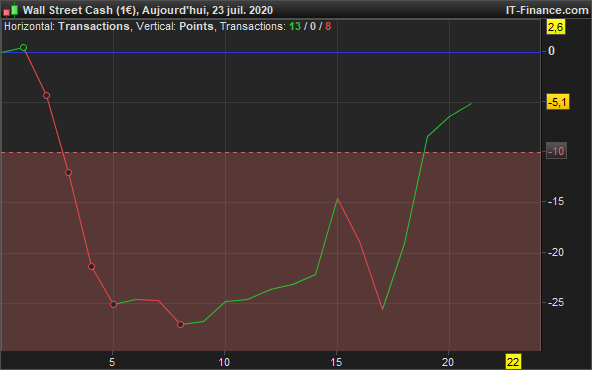
Task: Click the yellow 22 label on horizontal axis
Action: coord(513,362)
